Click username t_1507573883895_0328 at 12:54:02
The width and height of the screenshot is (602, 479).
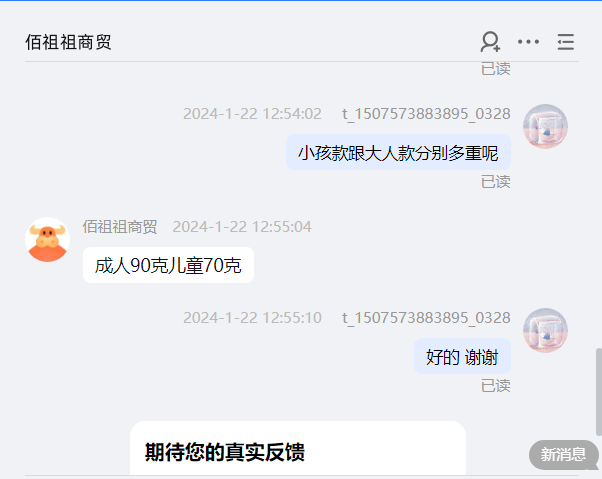pyautogui.click(x=426, y=114)
